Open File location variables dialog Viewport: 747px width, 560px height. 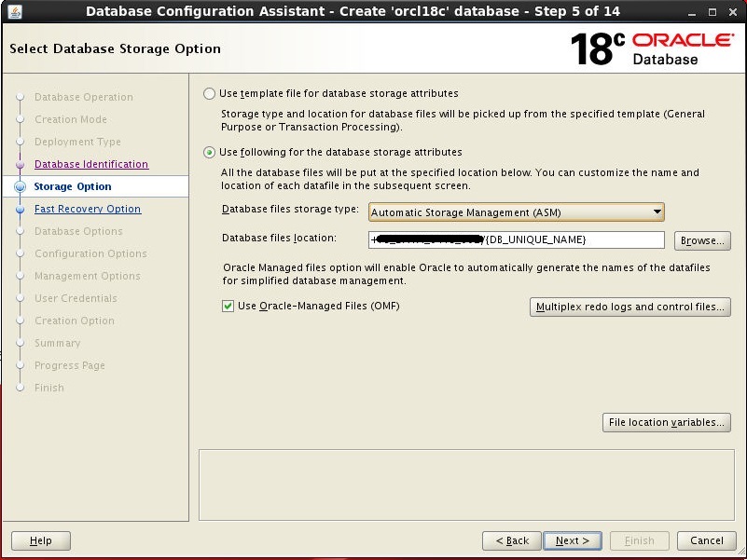[x=666, y=422]
